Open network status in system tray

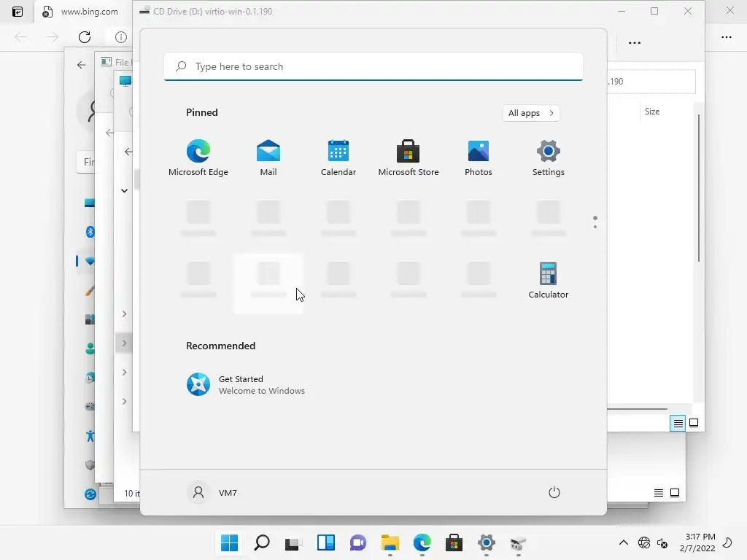pyautogui.click(x=644, y=542)
